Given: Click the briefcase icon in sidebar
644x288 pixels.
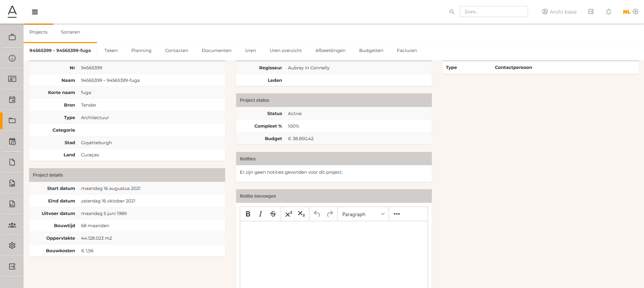Looking at the screenshot, I should click(x=12, y=37).
